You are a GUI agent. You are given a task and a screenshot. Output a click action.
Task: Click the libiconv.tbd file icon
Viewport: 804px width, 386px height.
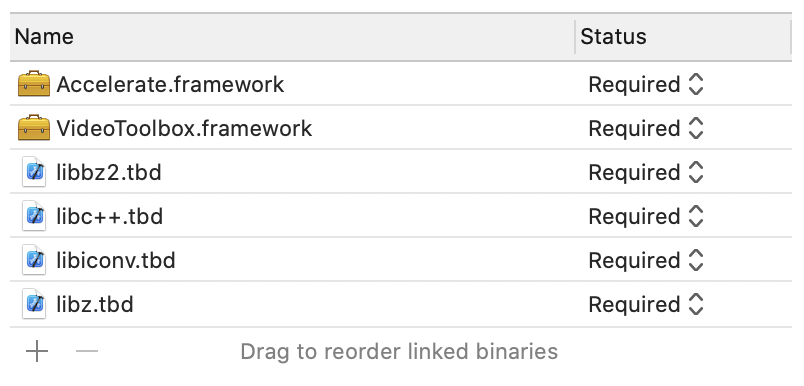34,261
